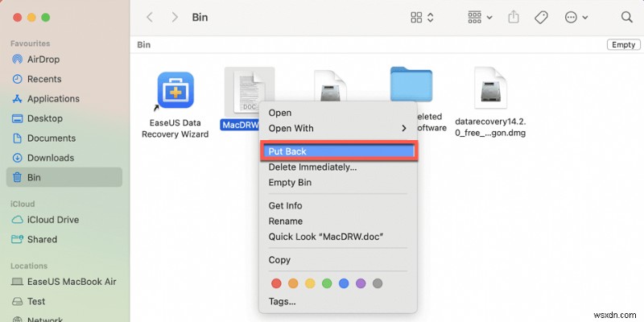Select the datarecovery14.2.0 dmg file
Screen dimensions: 644x322
[x=490, y=88]
